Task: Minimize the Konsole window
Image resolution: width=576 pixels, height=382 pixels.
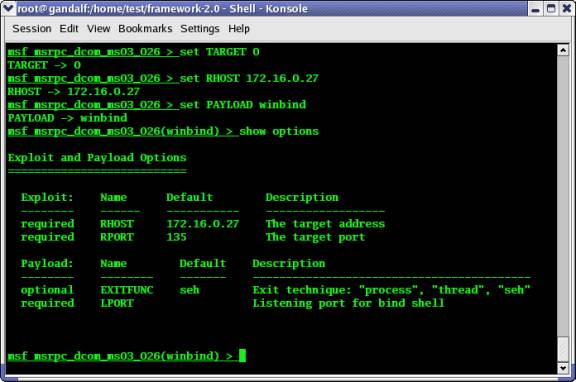Action: pyautogui.click(x=535, y=8)
